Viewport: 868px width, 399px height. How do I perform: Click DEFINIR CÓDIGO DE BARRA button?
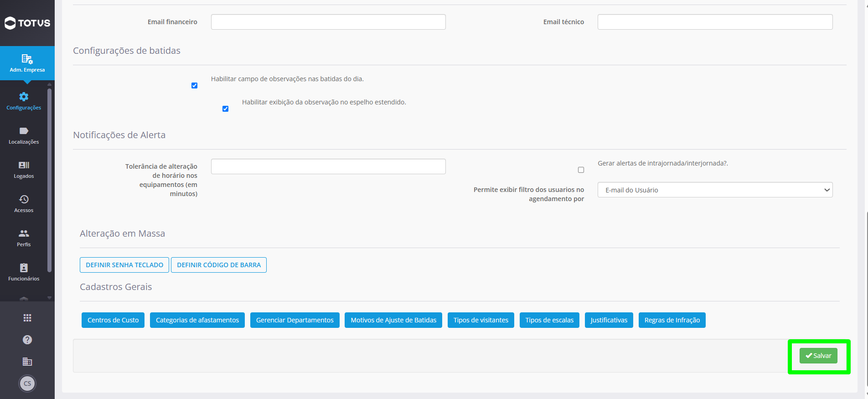(219, 265)
